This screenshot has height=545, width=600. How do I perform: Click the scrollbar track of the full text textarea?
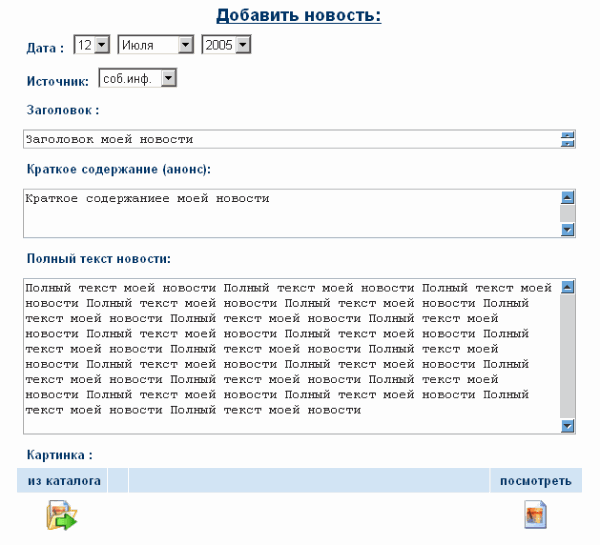[x=567, y=356]
